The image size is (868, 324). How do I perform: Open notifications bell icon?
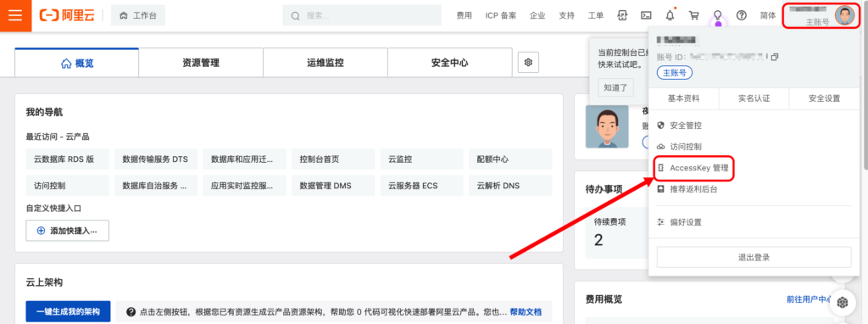point(670,15)
